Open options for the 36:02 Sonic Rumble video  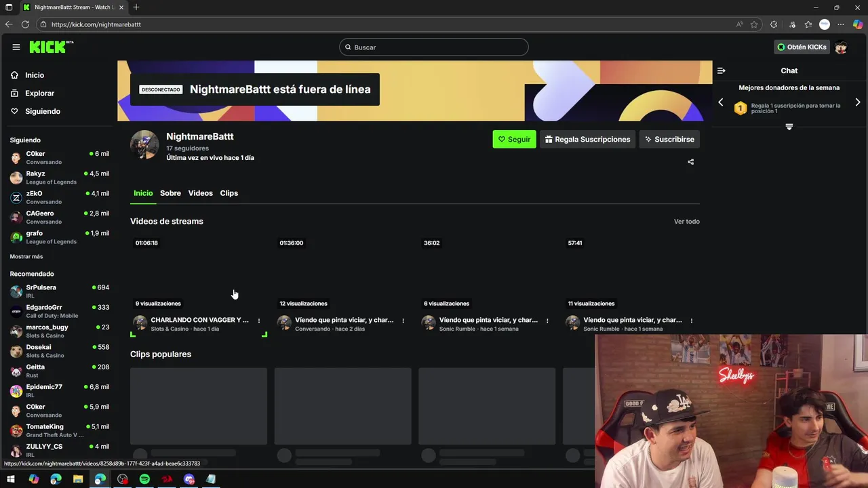pyautogui.click(x=547, y=321)
